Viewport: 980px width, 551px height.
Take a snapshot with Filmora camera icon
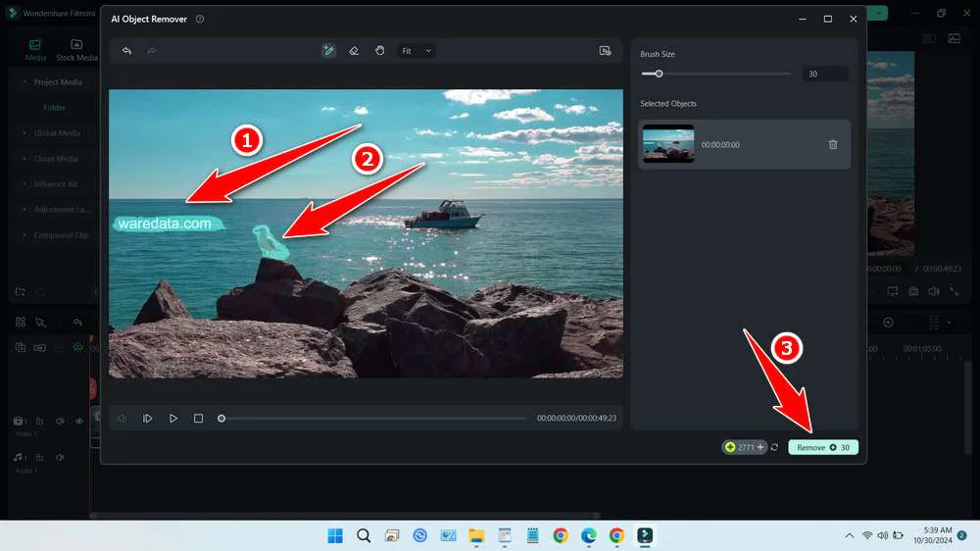(913, 291)
